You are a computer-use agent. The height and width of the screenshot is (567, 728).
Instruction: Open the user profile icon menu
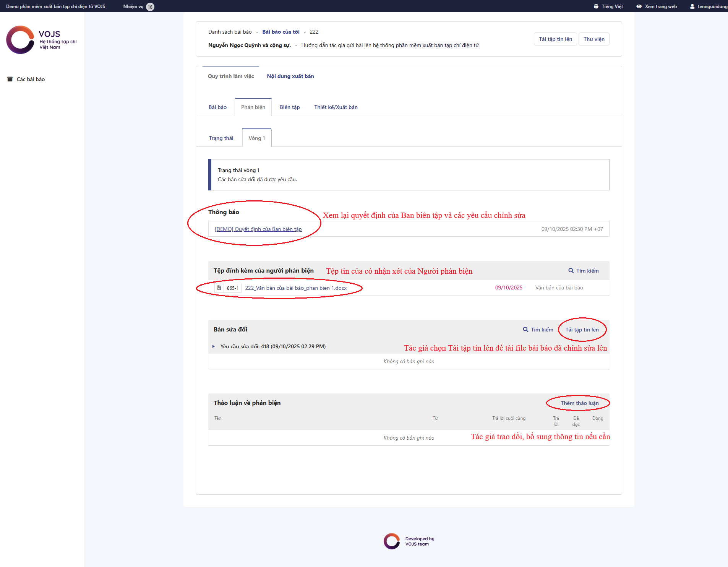tap(692, 6)
